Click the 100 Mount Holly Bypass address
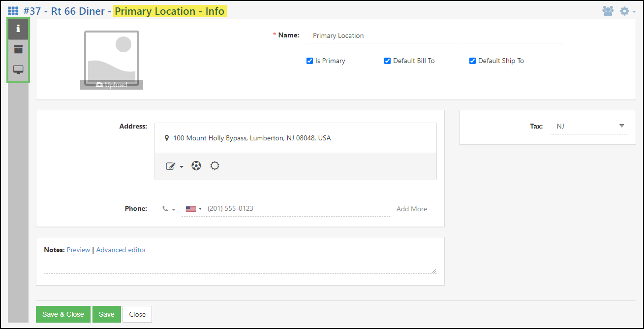 [252, 138]
